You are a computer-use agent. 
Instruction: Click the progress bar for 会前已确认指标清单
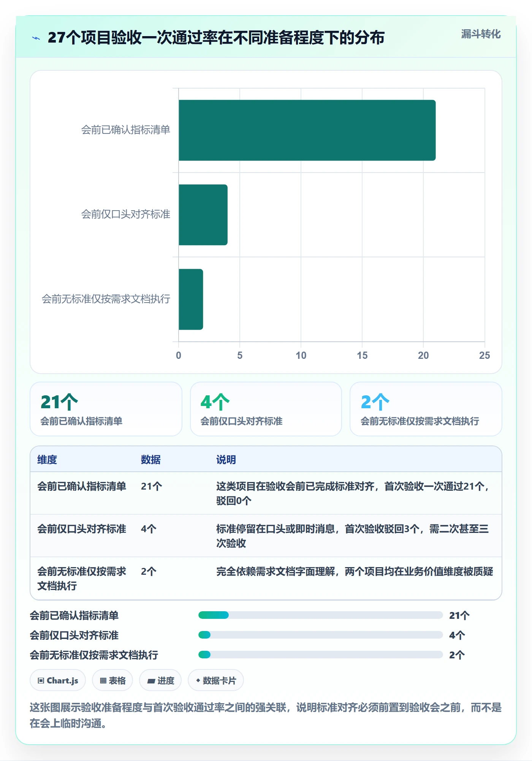[320, 615]
